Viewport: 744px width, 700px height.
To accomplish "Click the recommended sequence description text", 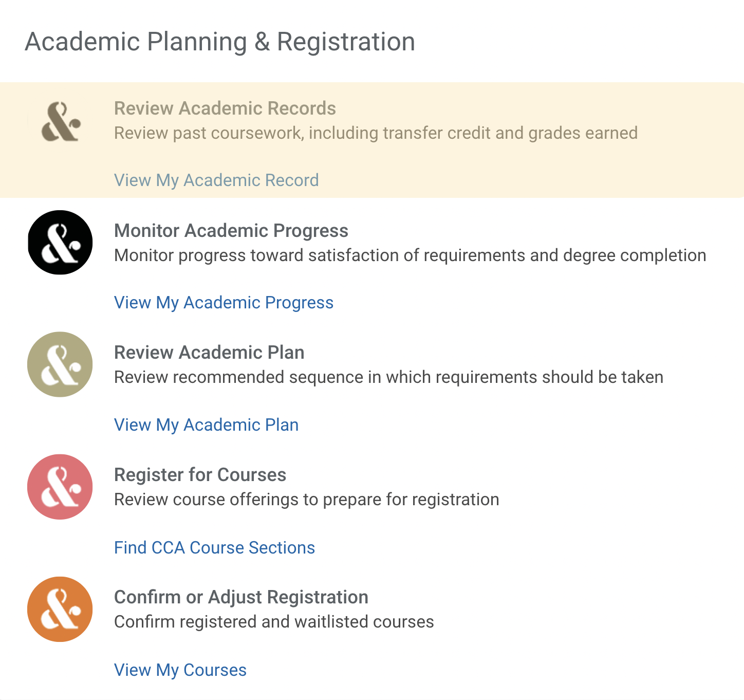I will 388,377.
